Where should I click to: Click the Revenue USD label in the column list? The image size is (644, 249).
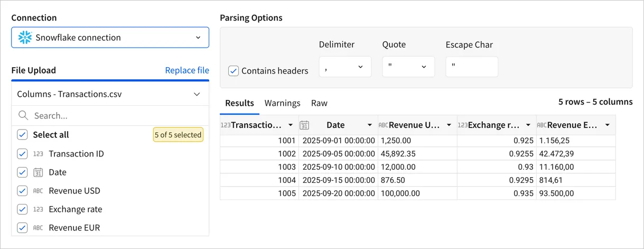pyautogui.click(x=74, y=191)
